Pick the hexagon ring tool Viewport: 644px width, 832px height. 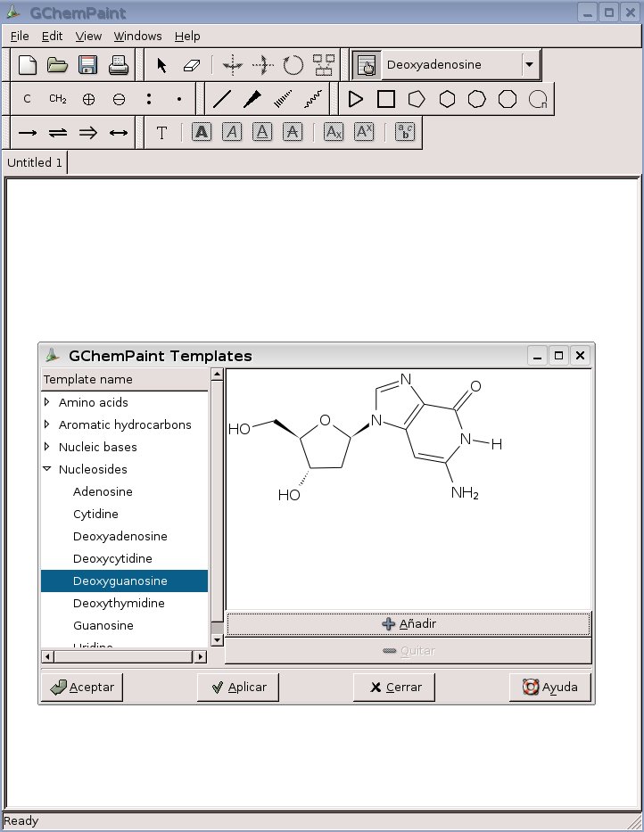point(447,100)
